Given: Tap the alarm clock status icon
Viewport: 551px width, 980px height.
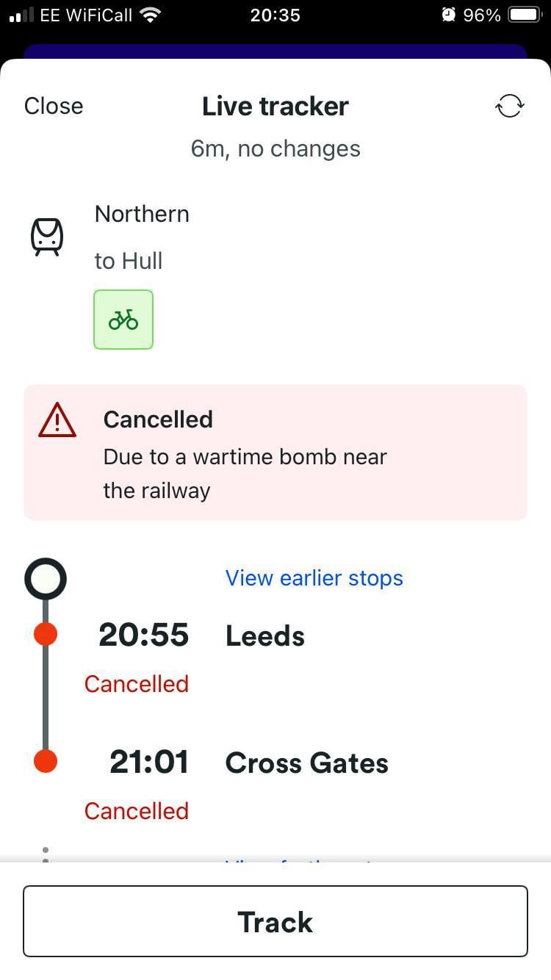Looking at the screenshot, I should [449, 15].
